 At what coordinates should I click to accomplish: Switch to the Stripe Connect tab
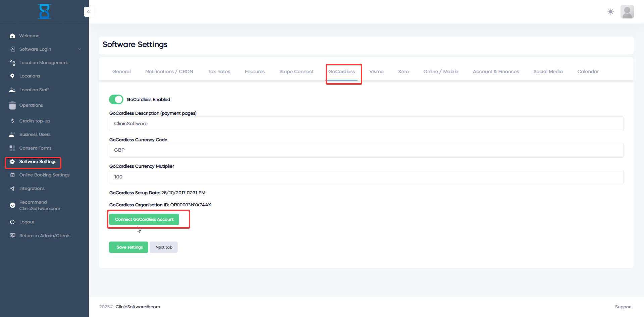pyautogui.click(x=296, y=71)
